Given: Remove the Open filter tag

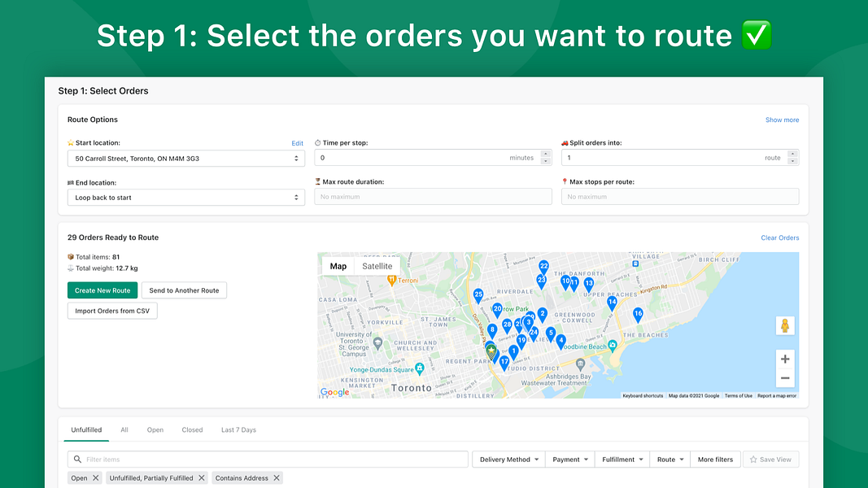Looking at the screenshot, I should pyautogui.click(x=96, y=478).
